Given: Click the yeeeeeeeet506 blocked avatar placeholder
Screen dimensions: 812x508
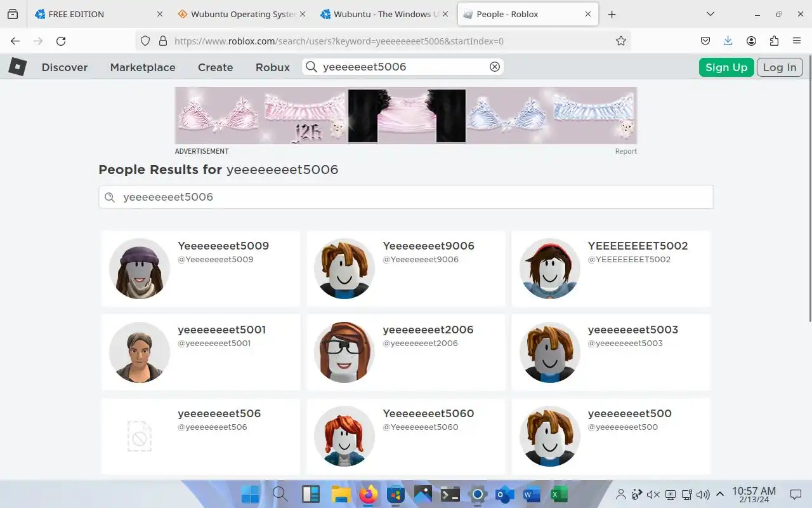Looking at the screenshot, I should click(140, 436).
